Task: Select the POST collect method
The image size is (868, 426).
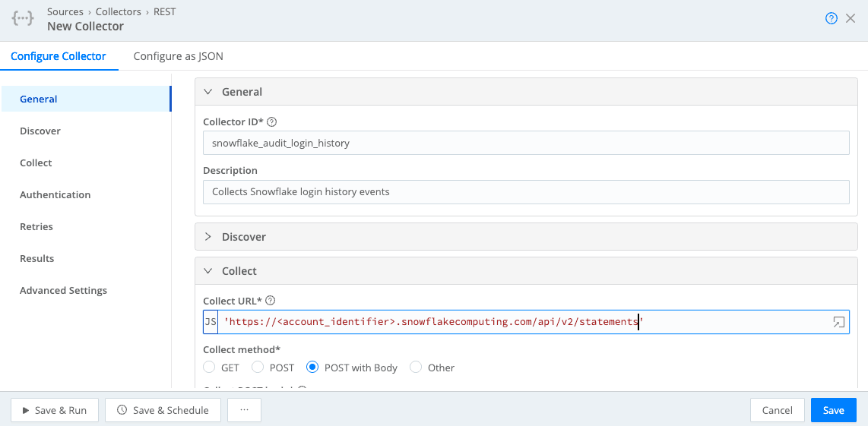Action: pyautogui.click(x=258, y=368)
